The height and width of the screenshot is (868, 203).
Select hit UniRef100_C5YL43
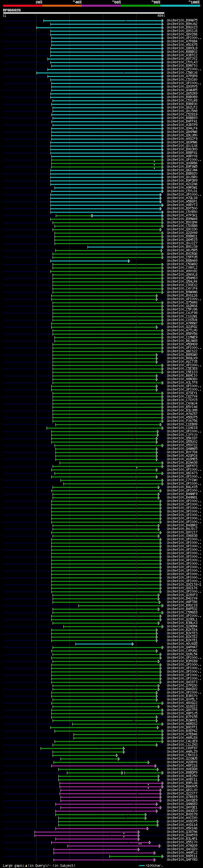tap(182, 62)
